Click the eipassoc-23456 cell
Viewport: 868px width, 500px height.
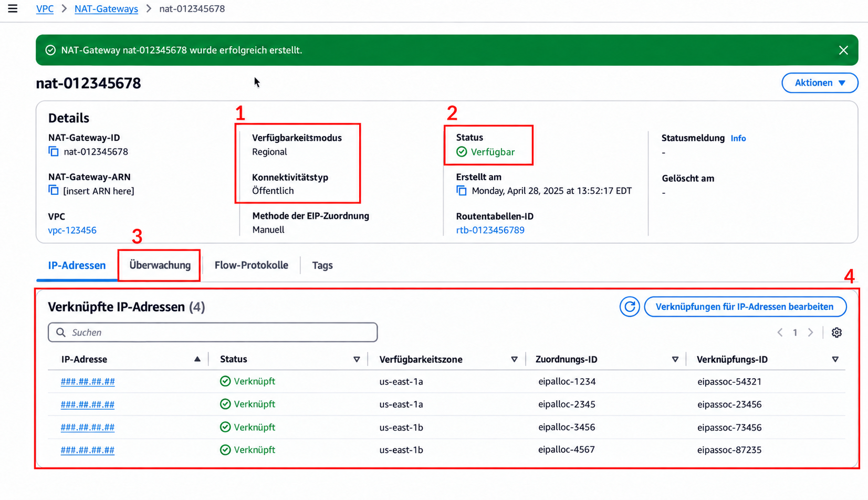729,404
